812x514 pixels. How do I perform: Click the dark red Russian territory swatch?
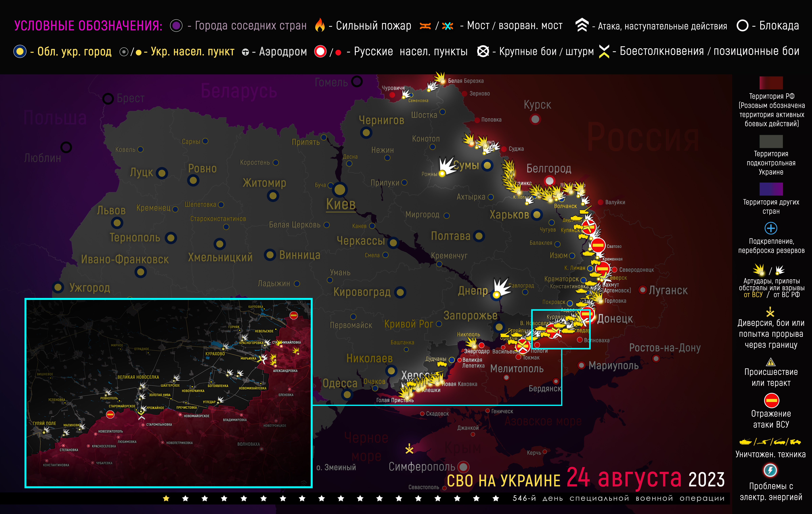pos(771,83)
